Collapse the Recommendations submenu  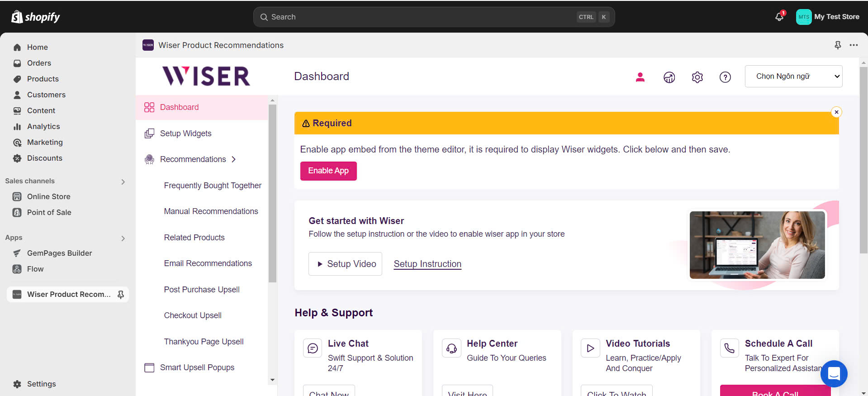coord(233,159)
